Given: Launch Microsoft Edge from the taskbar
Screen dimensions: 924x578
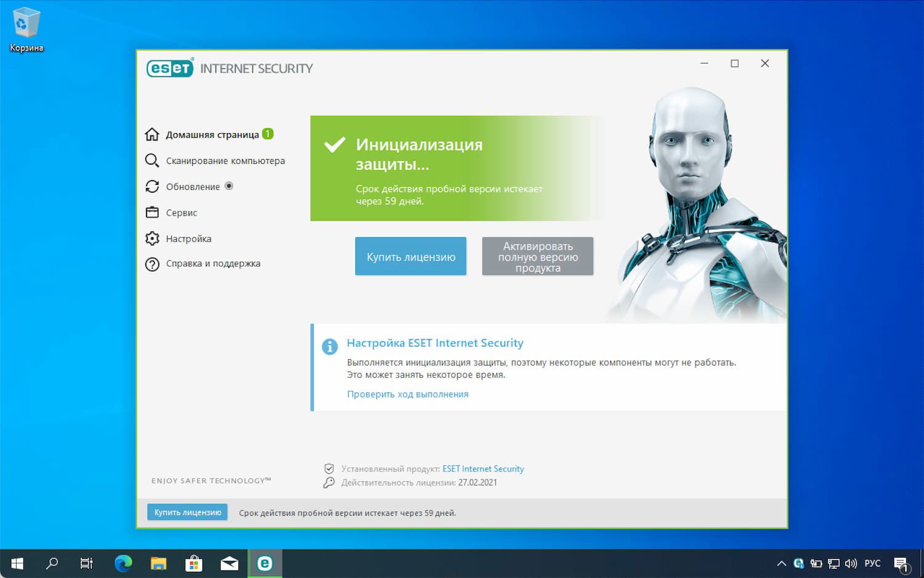Looking at the screenshot, I should (x=123, y=563).
